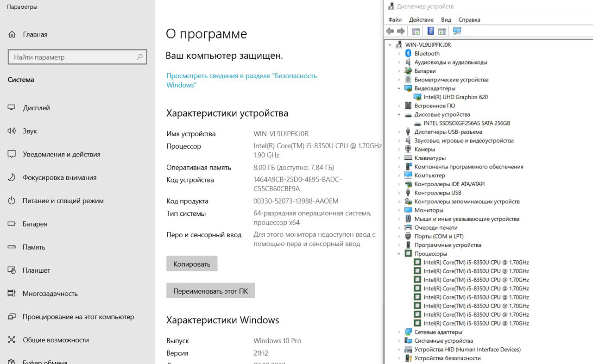
Task: Click the Home icon next to Главная
Action: [x=12, y=34]
